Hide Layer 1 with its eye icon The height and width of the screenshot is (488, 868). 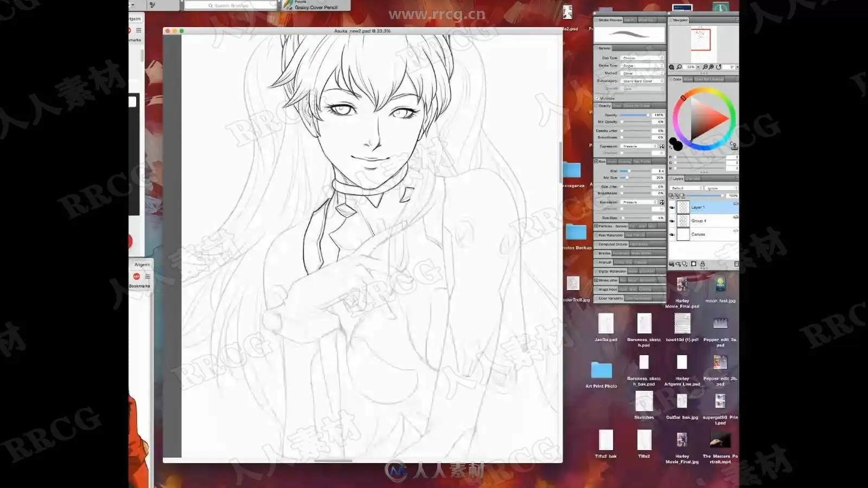pyautogui.click(x=672, y=208)
